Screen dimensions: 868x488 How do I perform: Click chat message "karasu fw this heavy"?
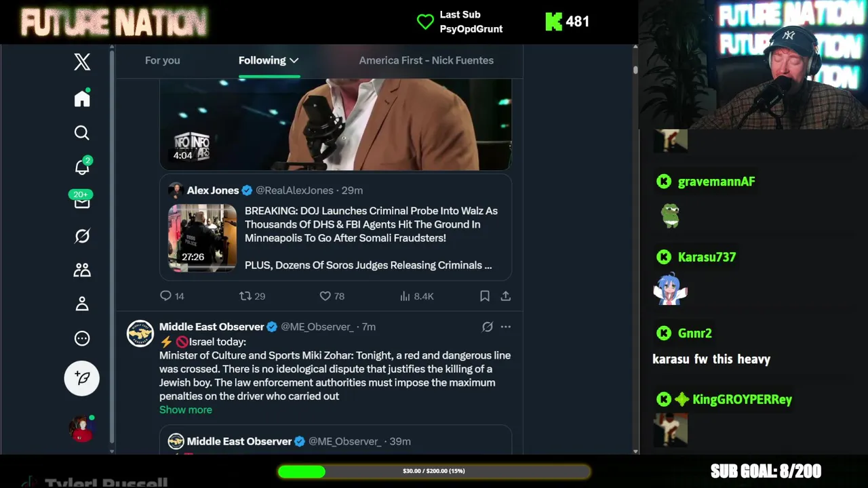tap(711, 359)
